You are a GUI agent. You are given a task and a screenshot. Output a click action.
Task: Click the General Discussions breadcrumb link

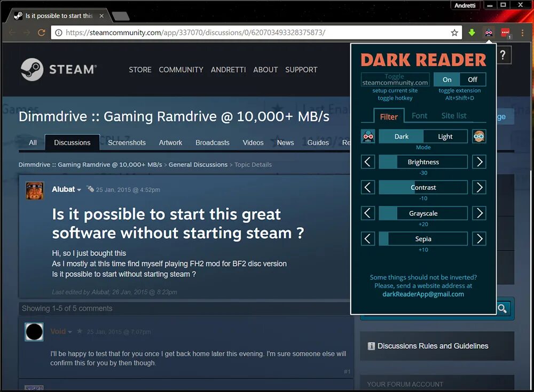(x=198, y=165)
